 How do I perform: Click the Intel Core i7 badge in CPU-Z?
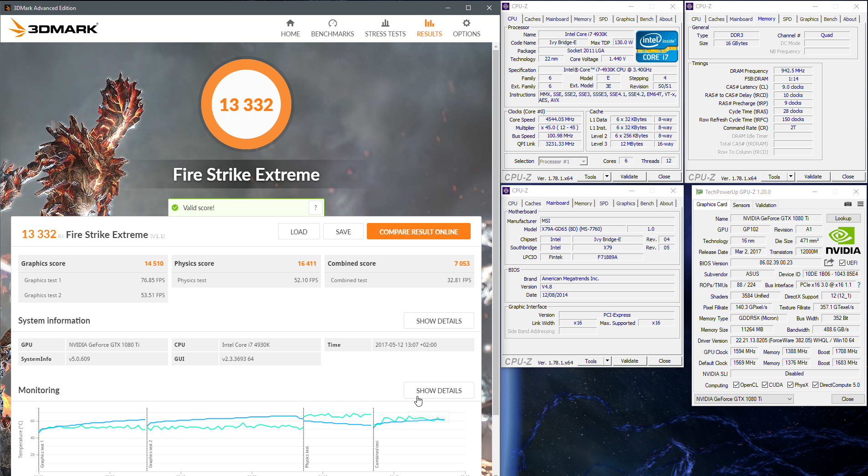click(x=657, y=46)
